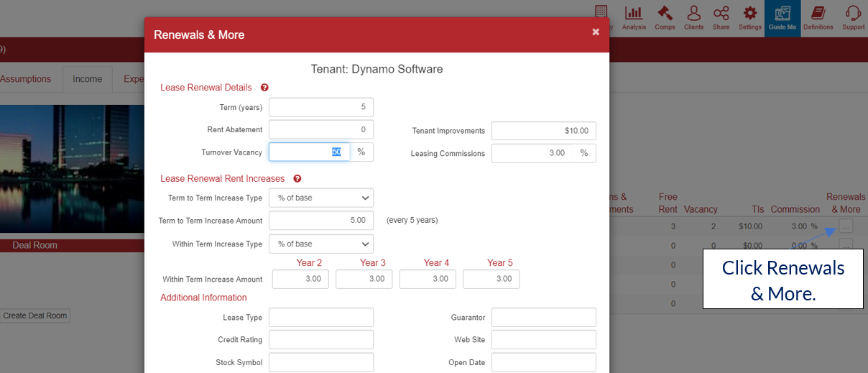Image resolution: width=868 pixels, height=373 pixels.
Task: Open the Clients icon
Action: (693, 18)
